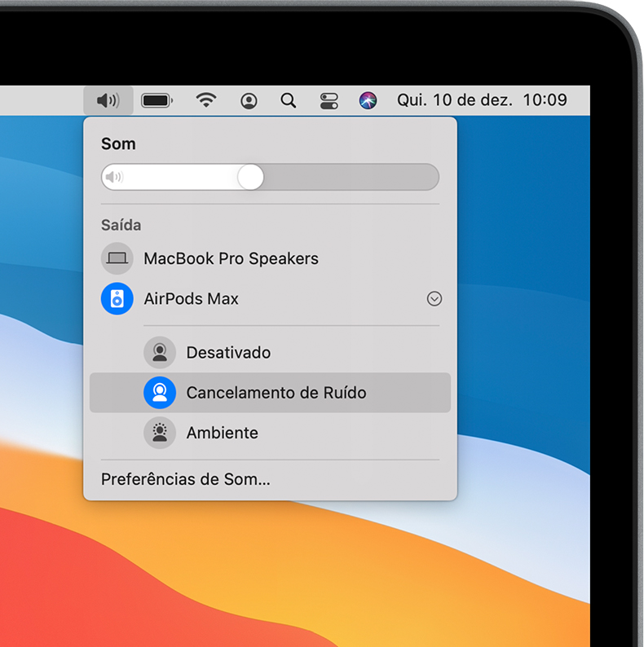Screen dimensions: 644x647
Task: Launch Siri from menu bar
Action: (x=368, y=100)
